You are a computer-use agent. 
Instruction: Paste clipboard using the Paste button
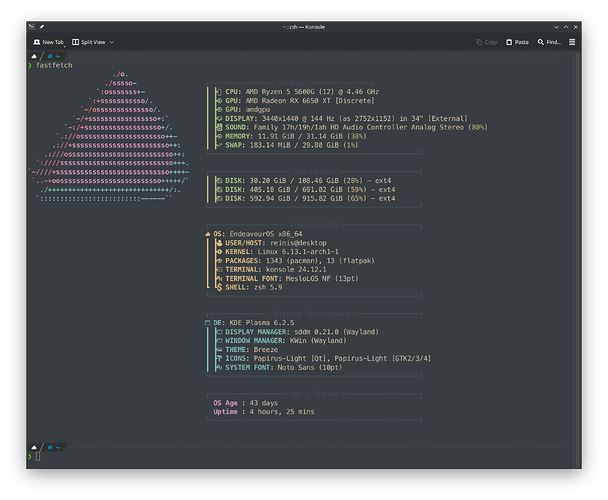(x=517, y=43)
